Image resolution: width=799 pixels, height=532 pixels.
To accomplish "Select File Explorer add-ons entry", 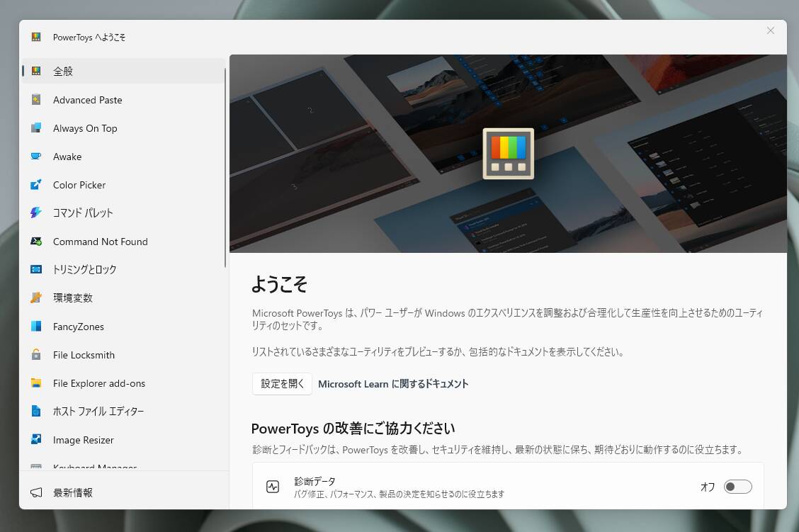I will coord(123,383).
